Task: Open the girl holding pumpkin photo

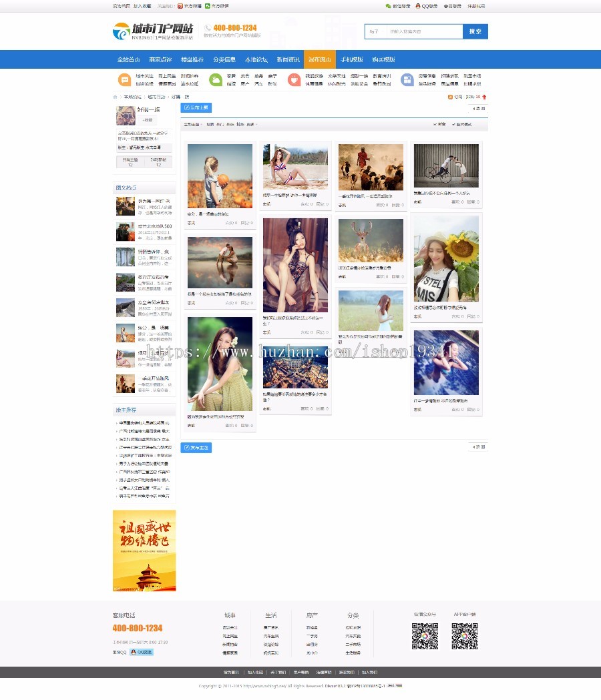Action: [220, 176]
